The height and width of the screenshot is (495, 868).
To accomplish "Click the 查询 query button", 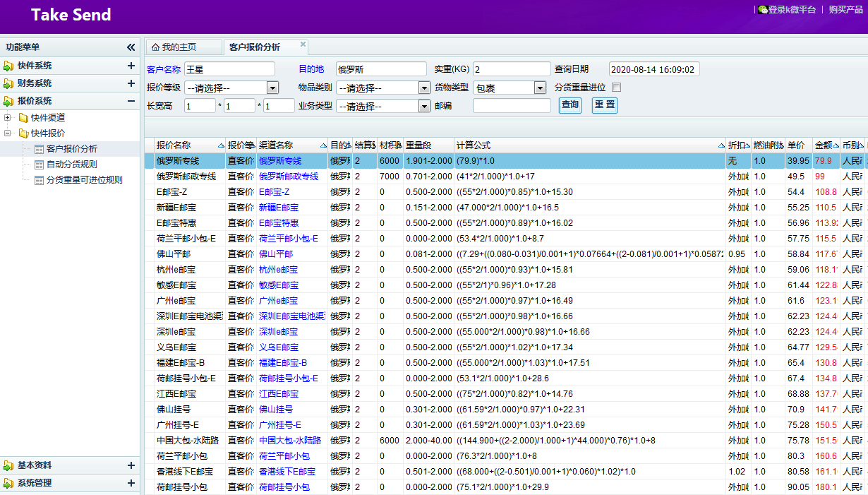I will pyautogui.click(x=569, y=107).
